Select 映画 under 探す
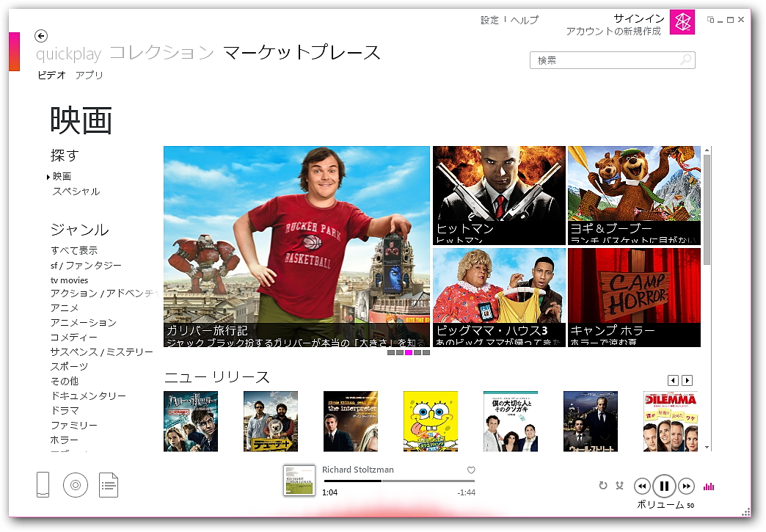766x532 pixels. tap(62, 176)
